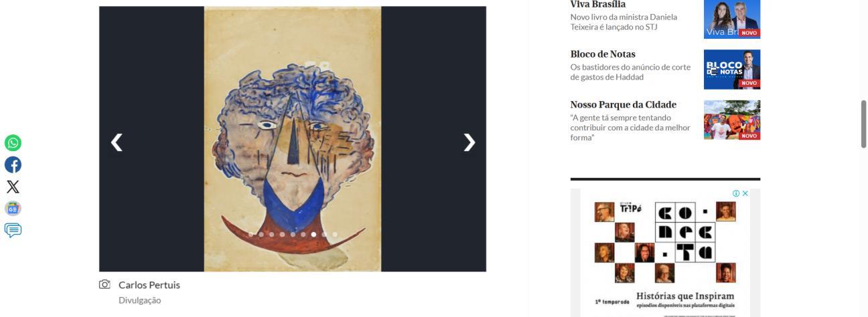The image size is (868, 317).
Task: Open Viva Brasília article link
Action: [598, 5]
